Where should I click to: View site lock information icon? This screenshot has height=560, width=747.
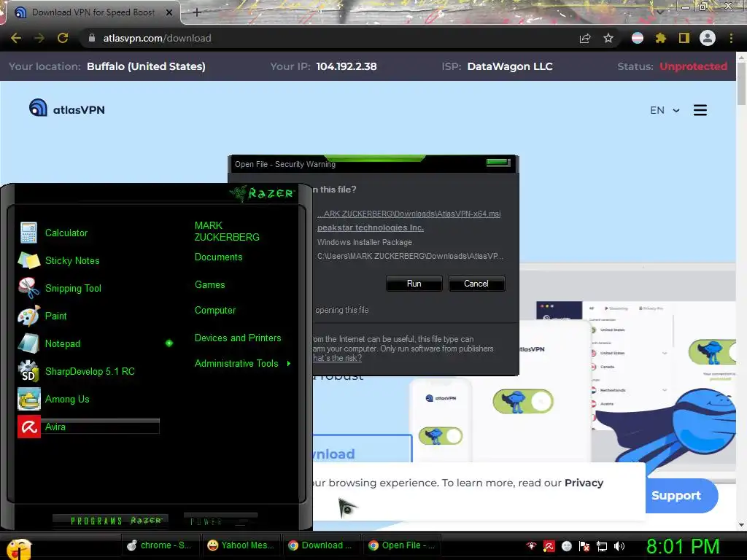pyautogui.click(x=92, y=38)
